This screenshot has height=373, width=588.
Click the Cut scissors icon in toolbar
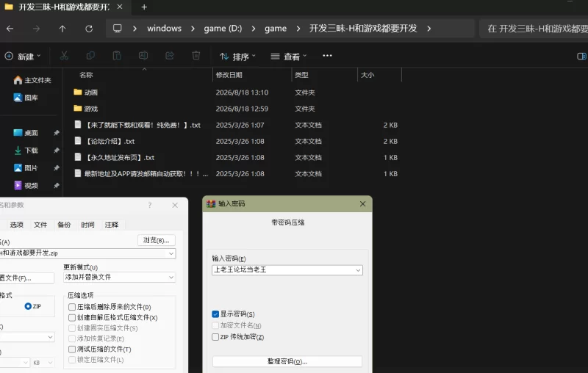coord(64,56)
